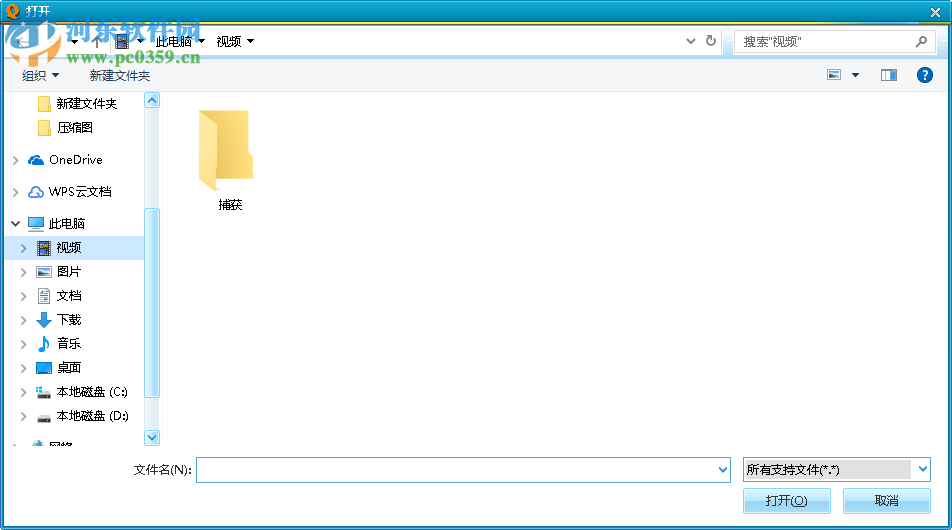Screen dimensions: 952x530
Task: Expand the WPS云文档 tree node
Action: tap(16, 192)
